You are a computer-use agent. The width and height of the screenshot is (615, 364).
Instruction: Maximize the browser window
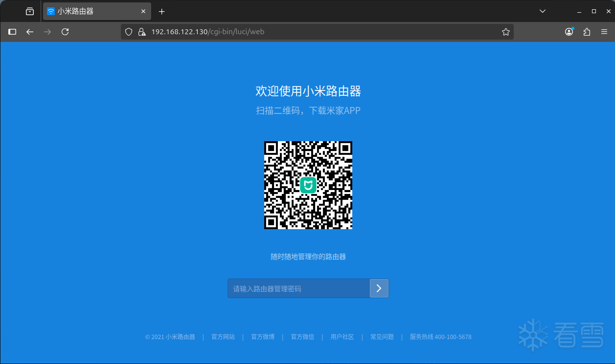[594, 11]
